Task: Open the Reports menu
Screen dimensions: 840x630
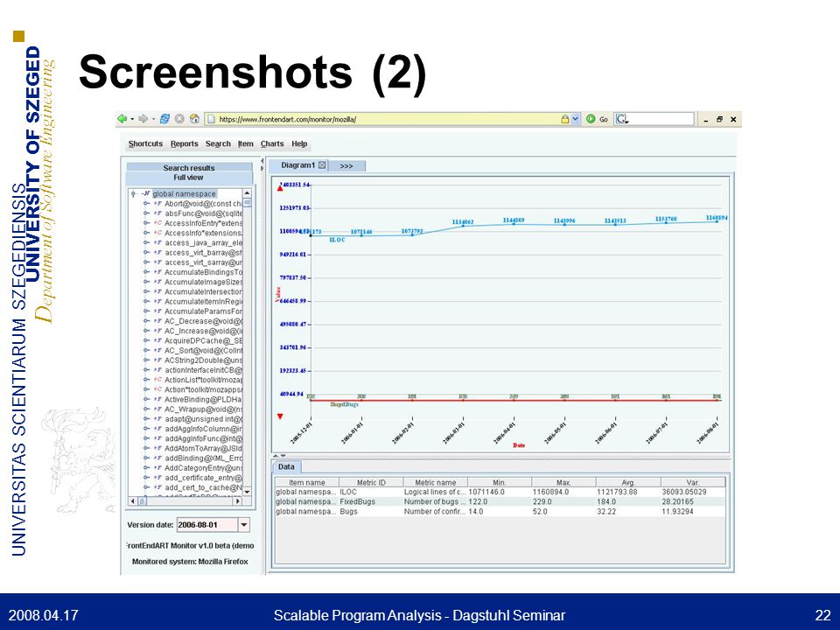Action: click(x=185, y=143)
